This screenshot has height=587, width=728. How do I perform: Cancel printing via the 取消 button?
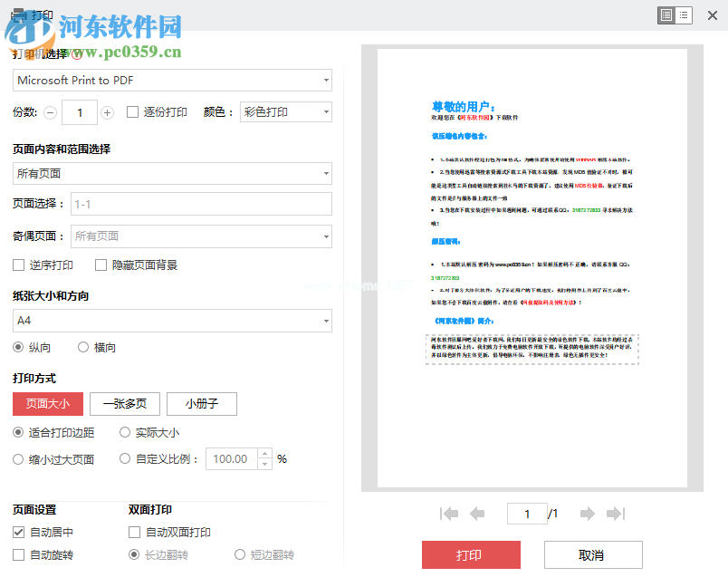[x=592, y=554]
